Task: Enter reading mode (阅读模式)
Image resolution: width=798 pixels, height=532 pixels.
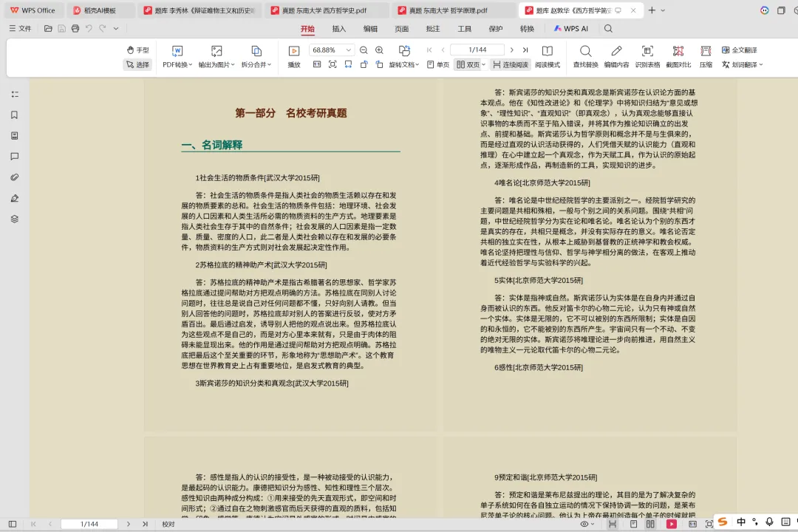Action: (547, 56)
